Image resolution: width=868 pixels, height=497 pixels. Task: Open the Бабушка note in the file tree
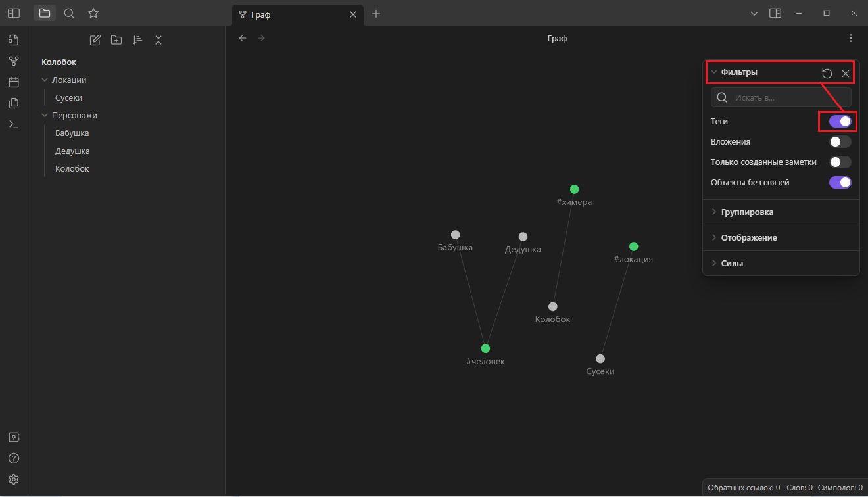(x=72, y=133)
